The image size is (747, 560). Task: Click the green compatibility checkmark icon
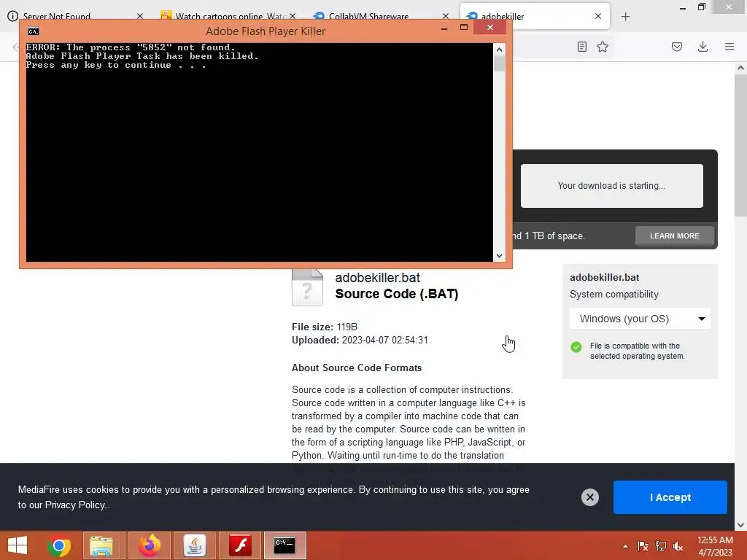tap(576, 346)
